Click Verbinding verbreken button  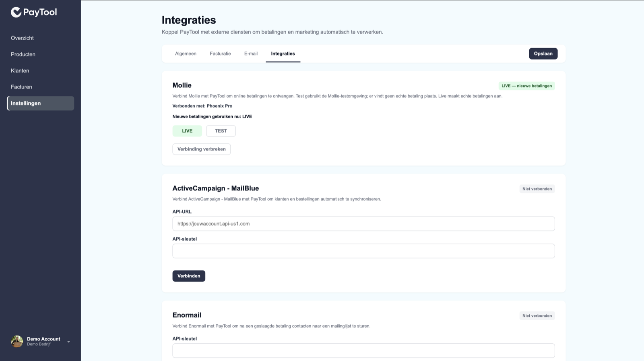(x=202, y=149)
